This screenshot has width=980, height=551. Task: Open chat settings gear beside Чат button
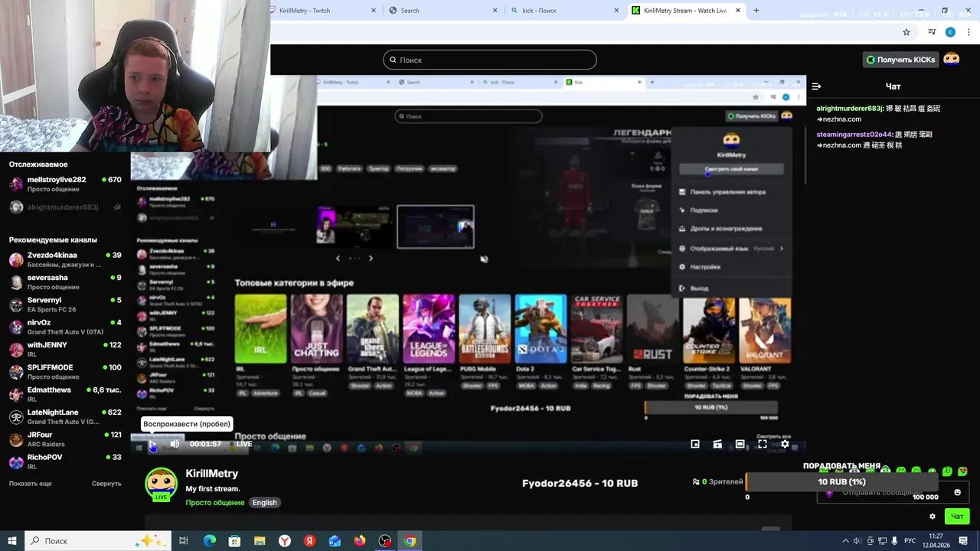933,517
